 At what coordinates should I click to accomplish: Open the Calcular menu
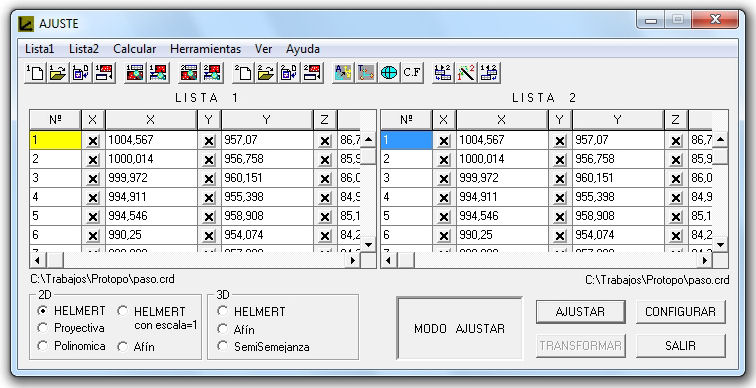point(135,49)
